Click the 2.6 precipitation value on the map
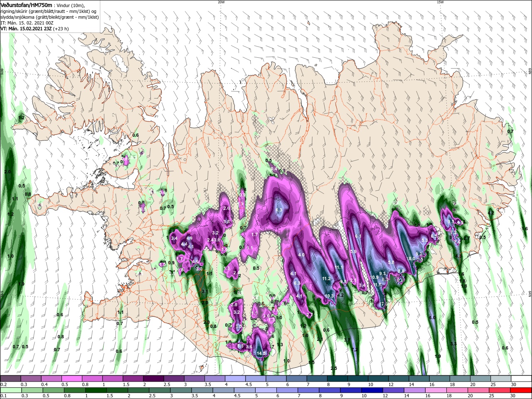The height and width of the screenshot is (399, 532). [227, 208]
